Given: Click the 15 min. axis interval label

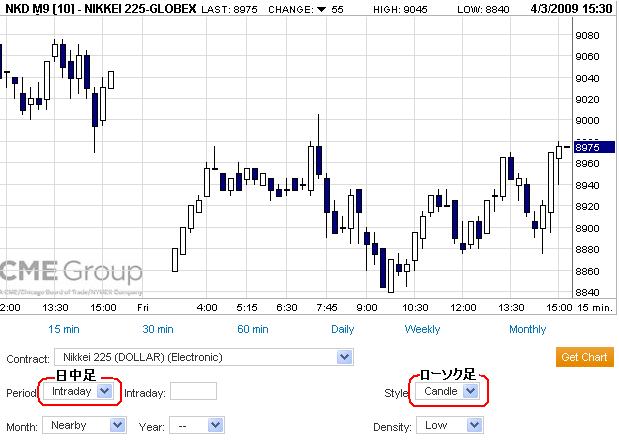Looking at the screenshot, I should pyautogui.click(x=595, y=307).
